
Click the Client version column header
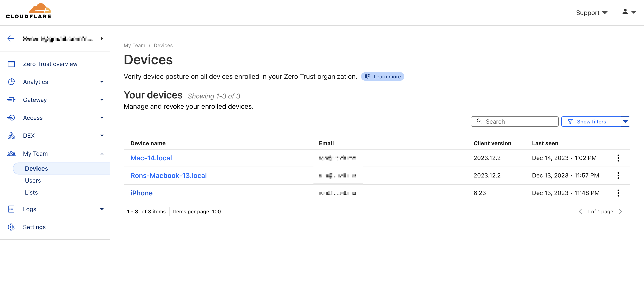click(x=492, y=143)
